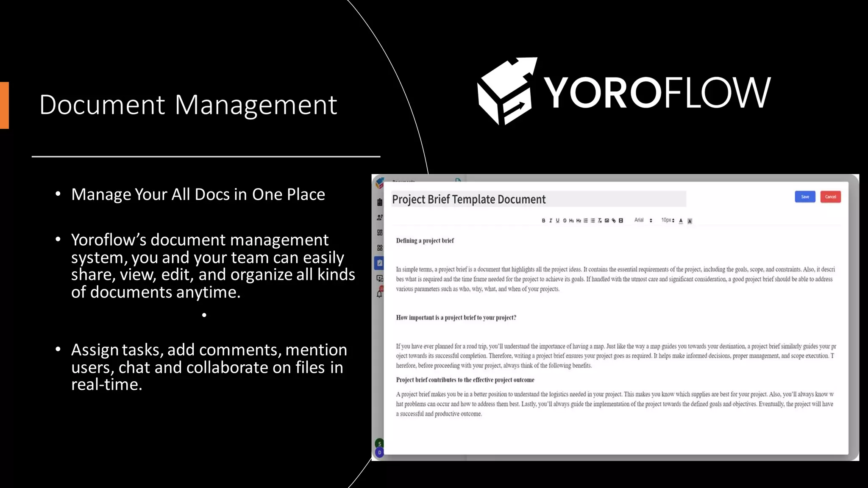The image size is (868, 488).
Task: Click paragraph starting 'A project brief makes you'
Action: pyautogui.click(x=615, y=404)
